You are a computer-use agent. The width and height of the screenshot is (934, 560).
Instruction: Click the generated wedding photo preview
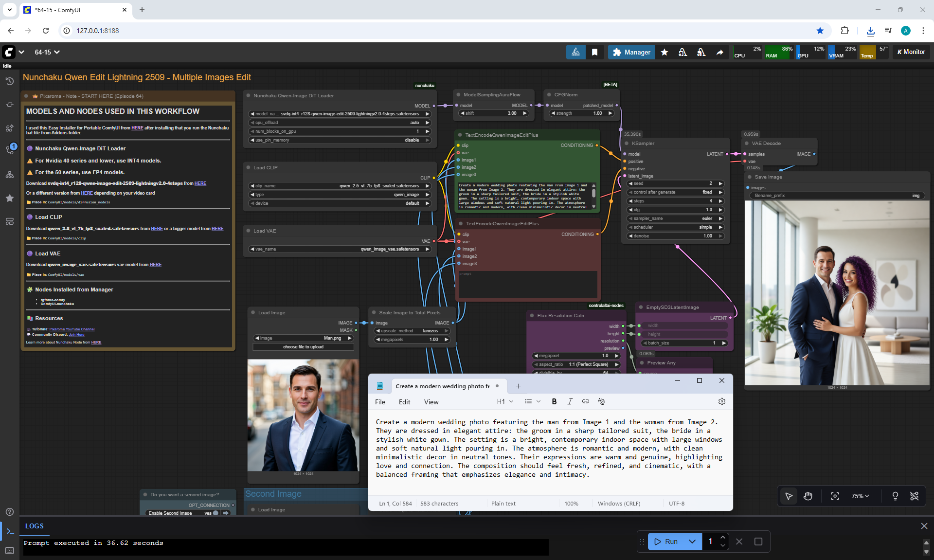(837, 292)
